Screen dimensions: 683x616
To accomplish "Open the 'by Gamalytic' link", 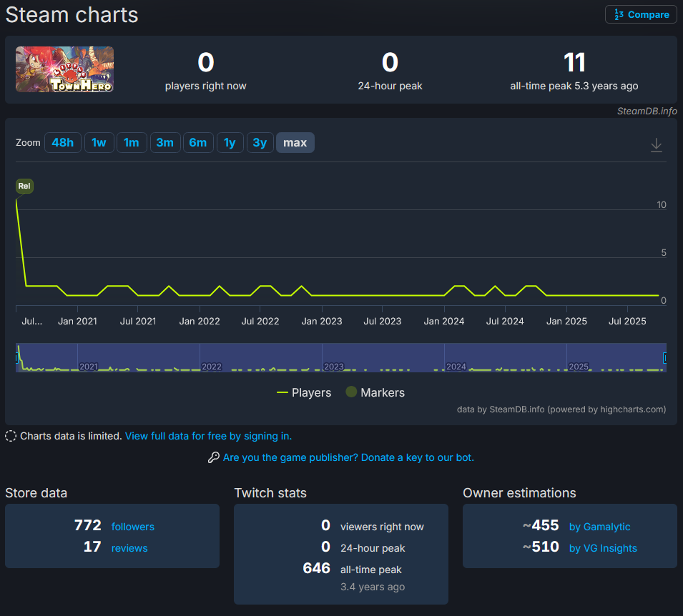I will point(599,527).
